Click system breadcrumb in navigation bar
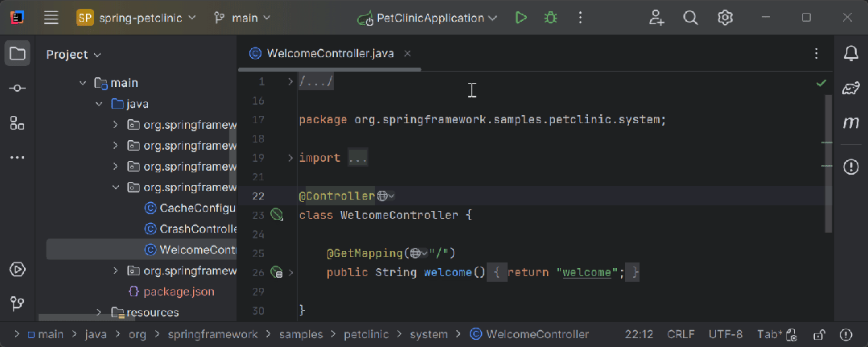The width and height of the screenshot is (868, 347). tap(429, 334)
